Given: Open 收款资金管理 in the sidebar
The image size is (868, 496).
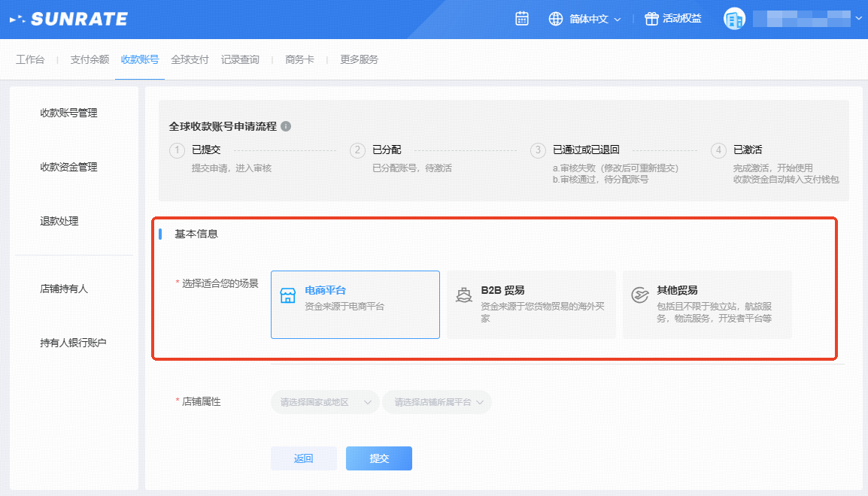Looking at the screenshot, I should coord(68,167).
